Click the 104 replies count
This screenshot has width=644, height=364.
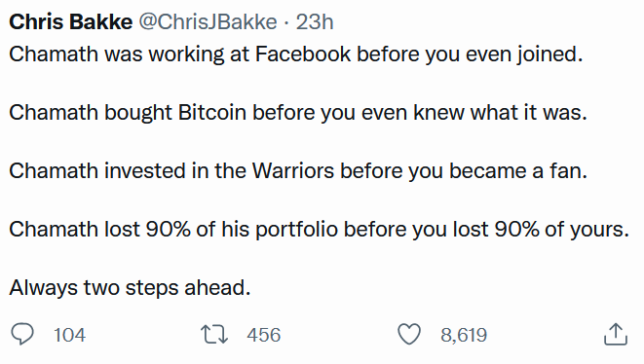pyautogui.click(x=69, y=335)
